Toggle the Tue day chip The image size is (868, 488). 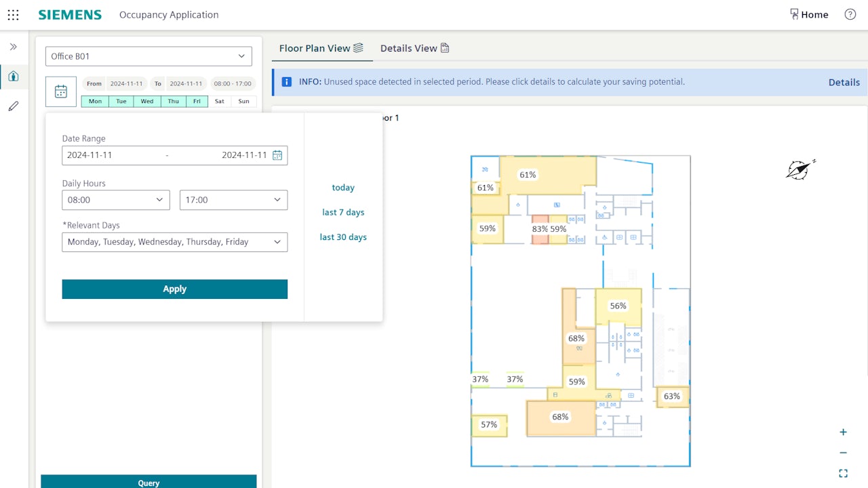(121, 102)
